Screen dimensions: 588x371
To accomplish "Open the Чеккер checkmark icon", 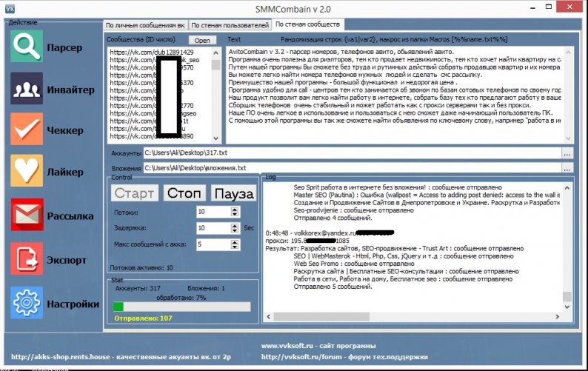I will pos(26,129).
